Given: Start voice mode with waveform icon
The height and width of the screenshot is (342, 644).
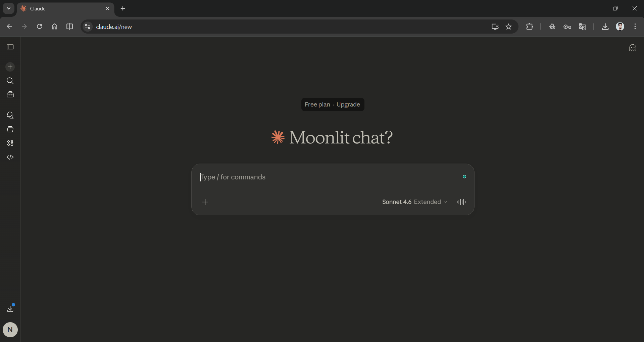Looking at the screenshot, I should 461,202.
